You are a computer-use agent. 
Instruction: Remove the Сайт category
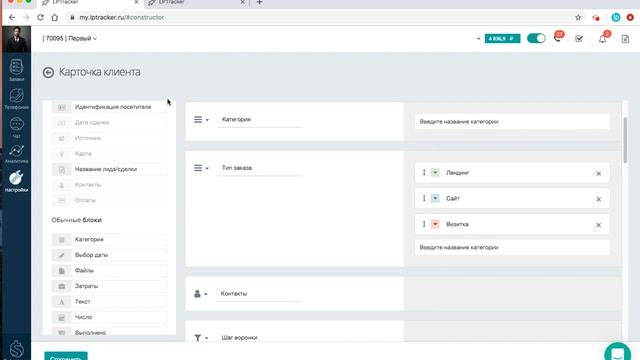point(598,199)
